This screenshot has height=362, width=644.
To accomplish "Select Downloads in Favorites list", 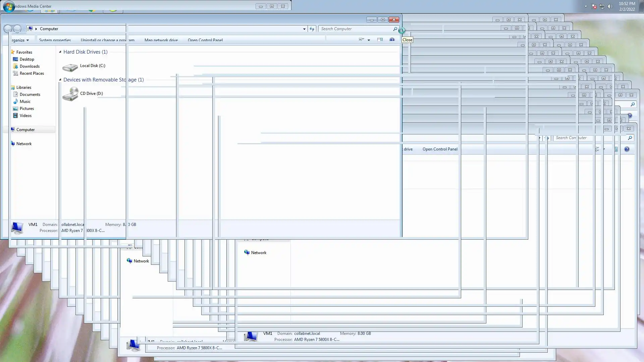I will tap(30, 66).
